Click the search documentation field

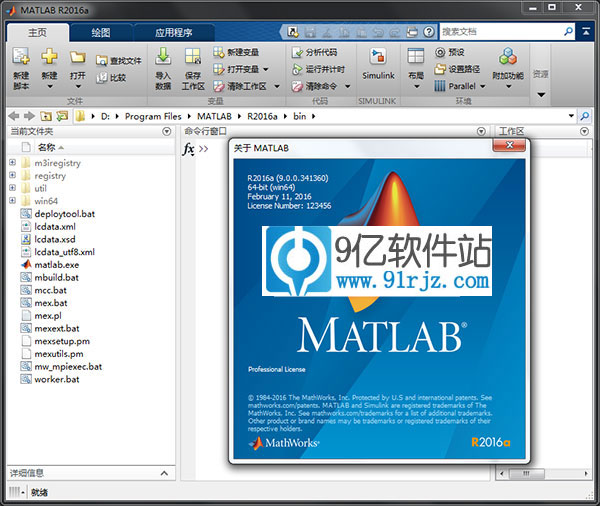tap(501, 32)
